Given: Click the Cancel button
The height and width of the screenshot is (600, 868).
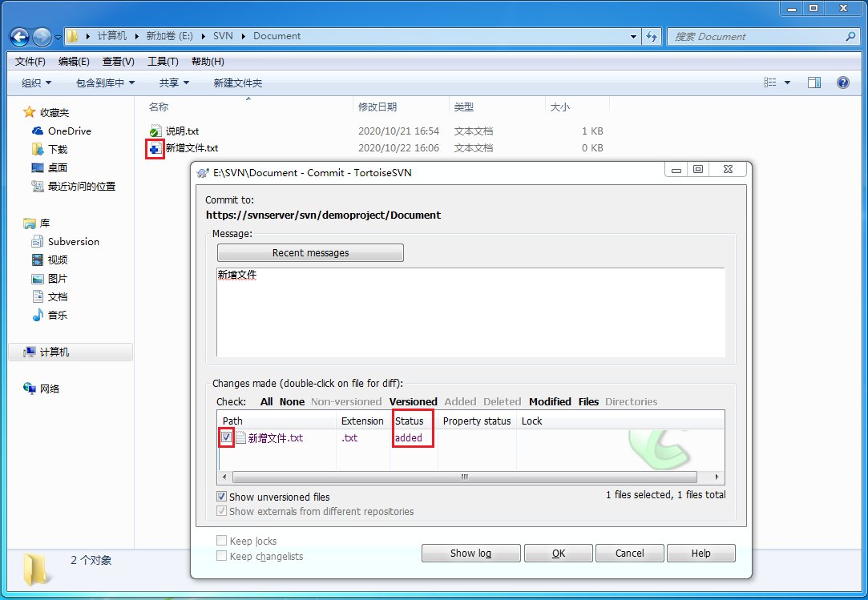Looking at the screenshot, I should [629, 553].
